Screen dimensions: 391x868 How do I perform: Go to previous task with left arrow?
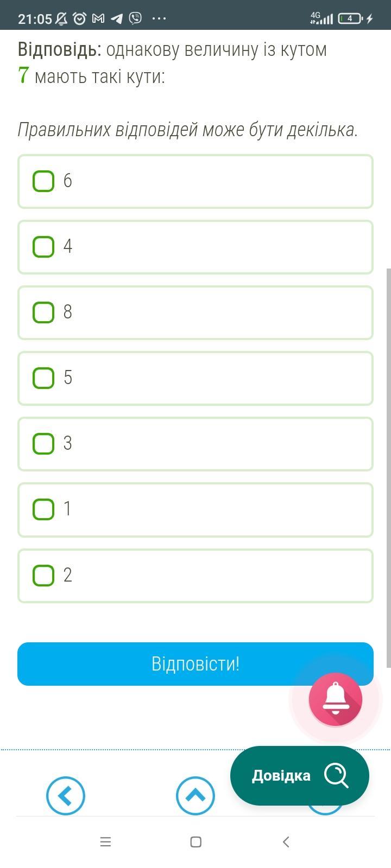[x=66, y=796]
